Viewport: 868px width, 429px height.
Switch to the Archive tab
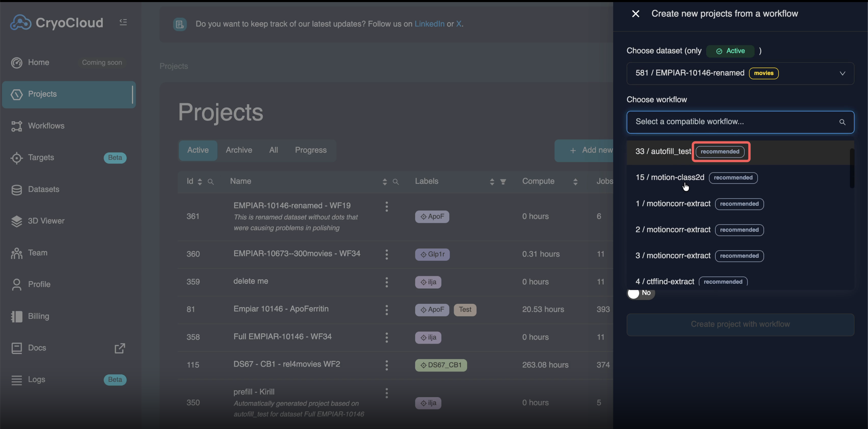pos(239,150)
